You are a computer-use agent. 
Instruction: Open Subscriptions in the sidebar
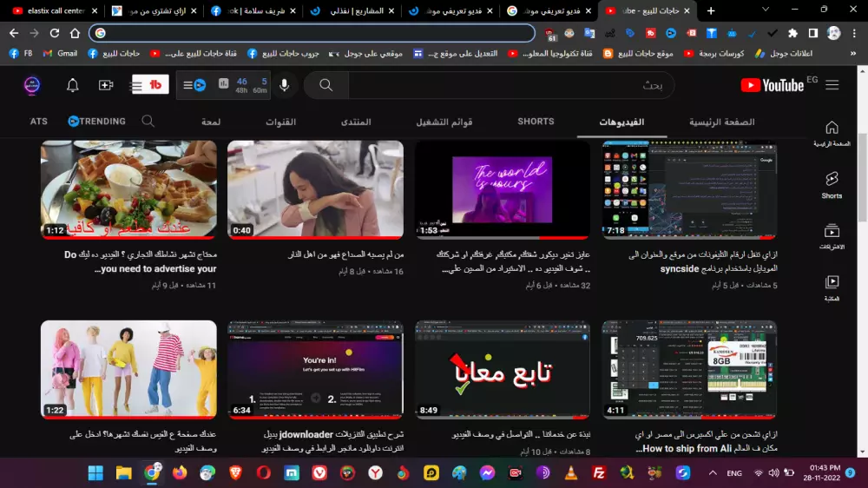pyautogui.click(x=832, y=236)
